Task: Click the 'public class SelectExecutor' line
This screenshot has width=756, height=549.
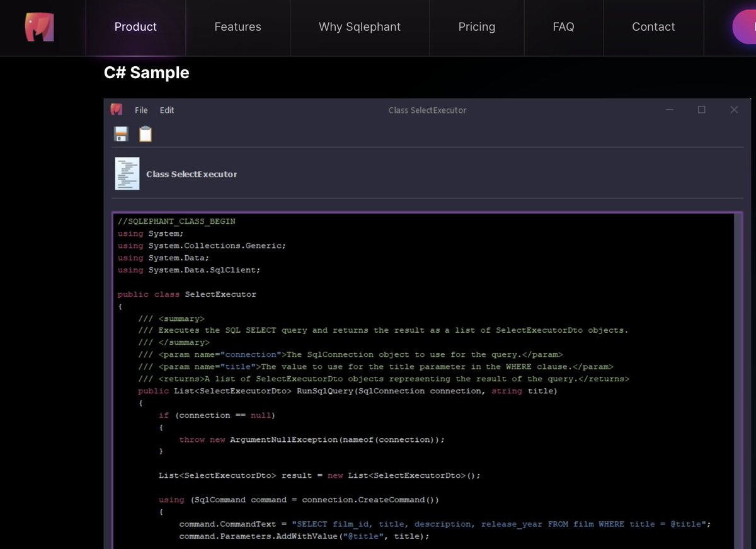Action: [187, 294]
